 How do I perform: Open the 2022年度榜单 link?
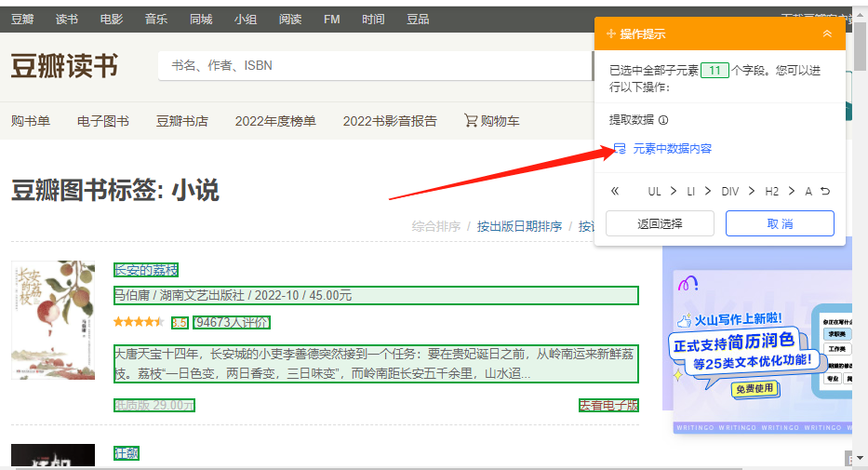coord(275,121)
